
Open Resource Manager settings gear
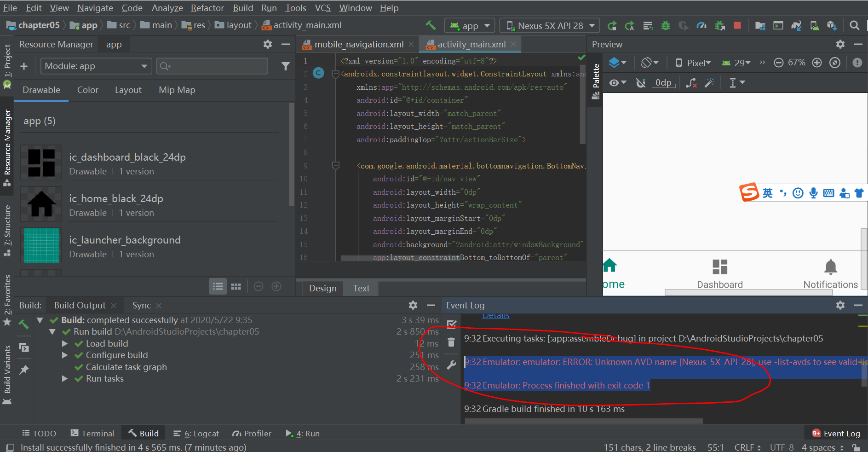[268, 44]
